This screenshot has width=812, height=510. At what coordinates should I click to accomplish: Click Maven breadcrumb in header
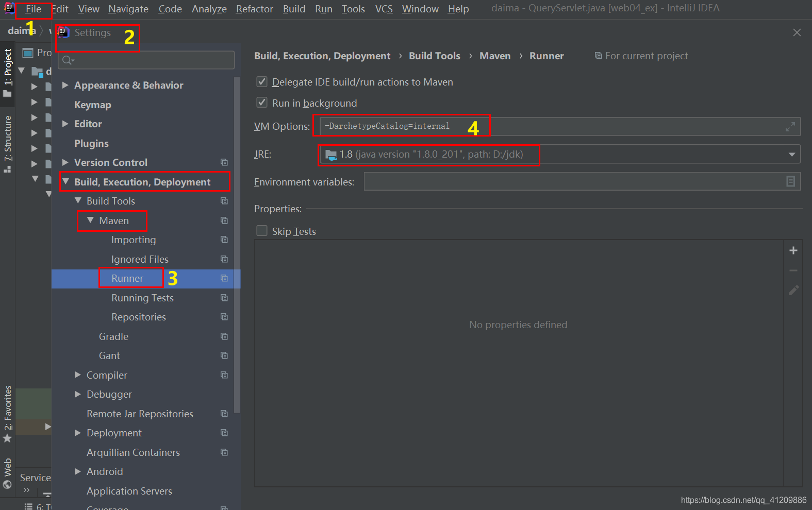coord(495,56)
